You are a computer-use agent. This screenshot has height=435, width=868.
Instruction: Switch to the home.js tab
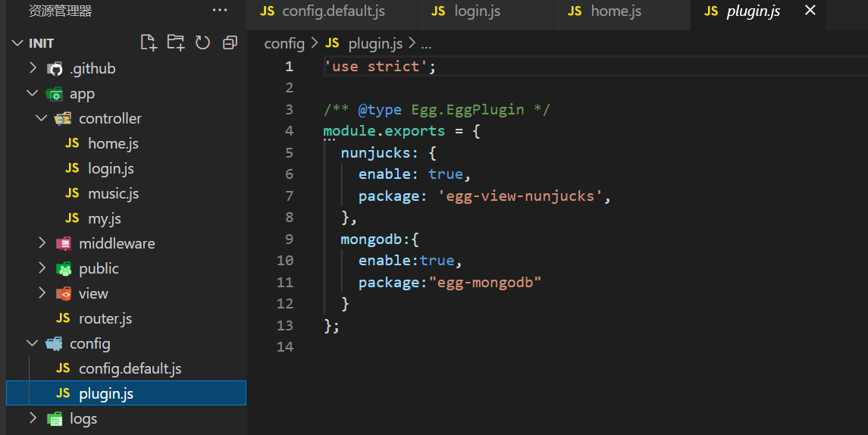(622, 11)
